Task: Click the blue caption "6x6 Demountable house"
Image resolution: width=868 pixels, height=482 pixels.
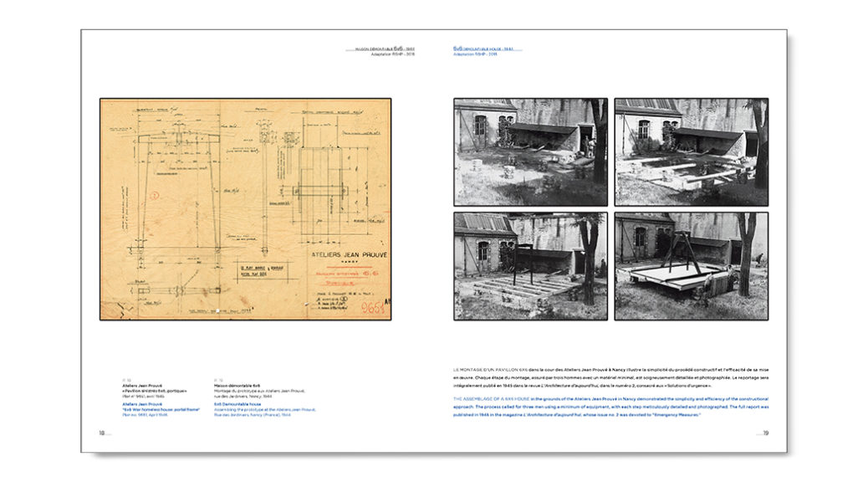Action: [237, 404]
